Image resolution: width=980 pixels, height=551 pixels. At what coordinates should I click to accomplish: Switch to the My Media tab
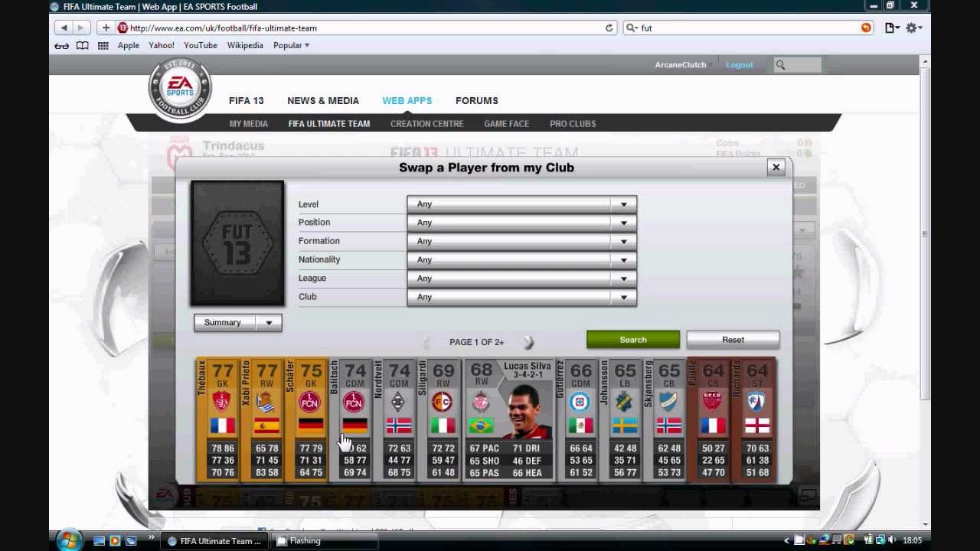tap(249, 123)
